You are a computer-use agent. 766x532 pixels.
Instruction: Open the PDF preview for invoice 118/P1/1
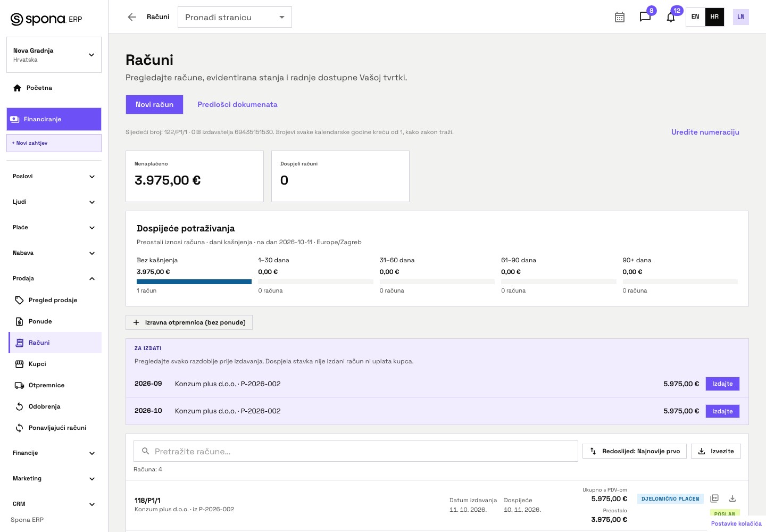pos(714,498)
